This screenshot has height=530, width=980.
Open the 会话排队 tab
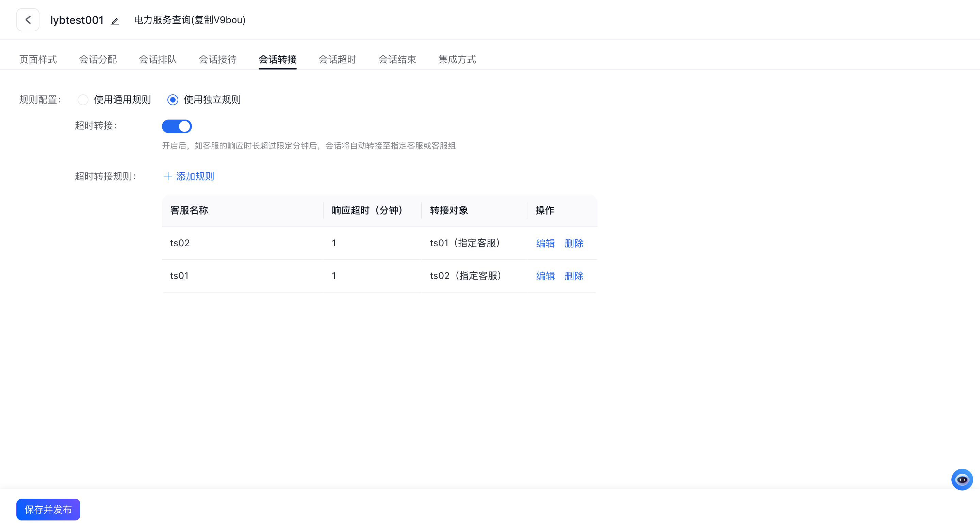158,59
